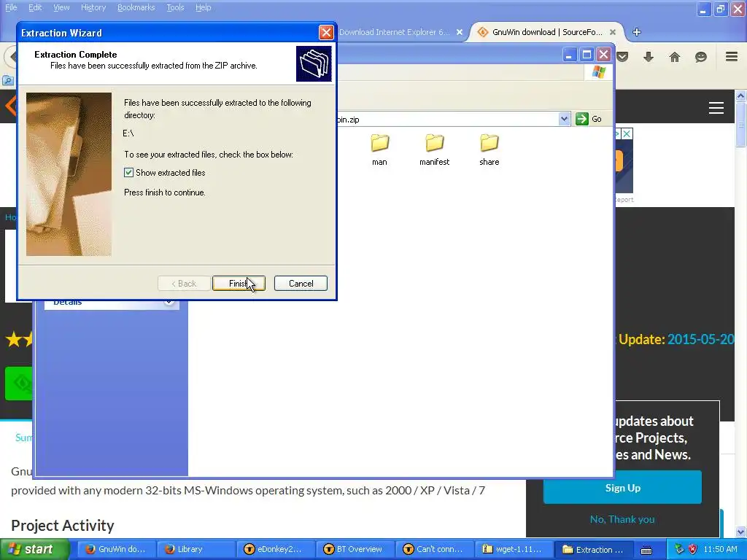The image size is (747, 560).
Task: Click on-screen keyboard icon in taskbar
Action: [646, 550]
